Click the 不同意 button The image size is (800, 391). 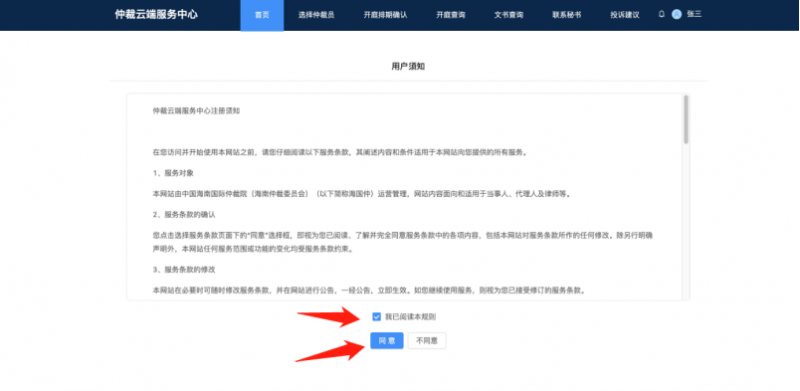pos(427,340)
